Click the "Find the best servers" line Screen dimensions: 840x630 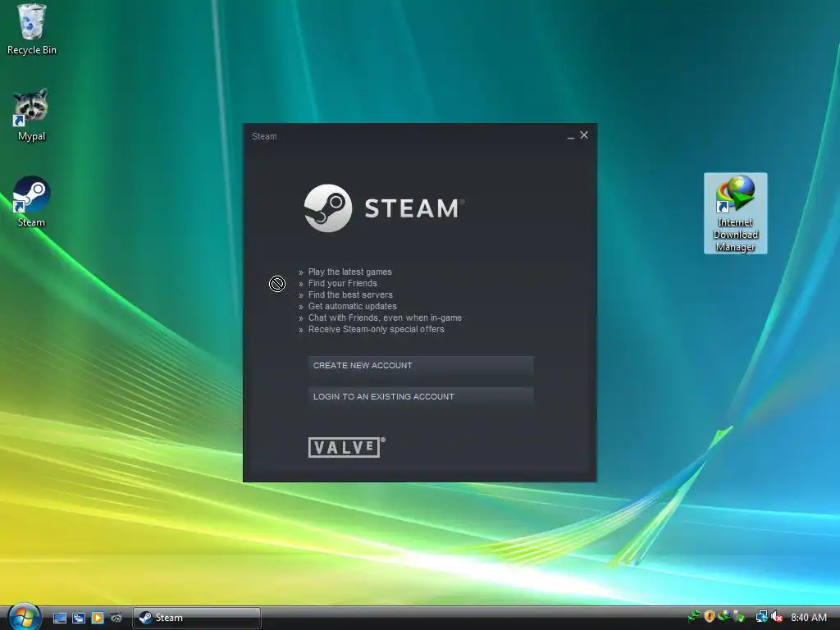(350, 294)
